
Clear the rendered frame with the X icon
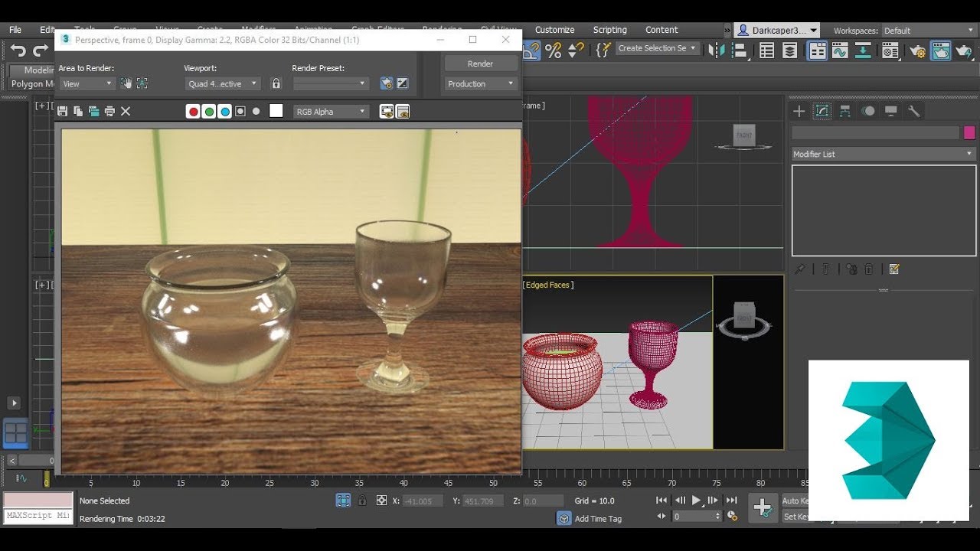click(x=126, y=112)
